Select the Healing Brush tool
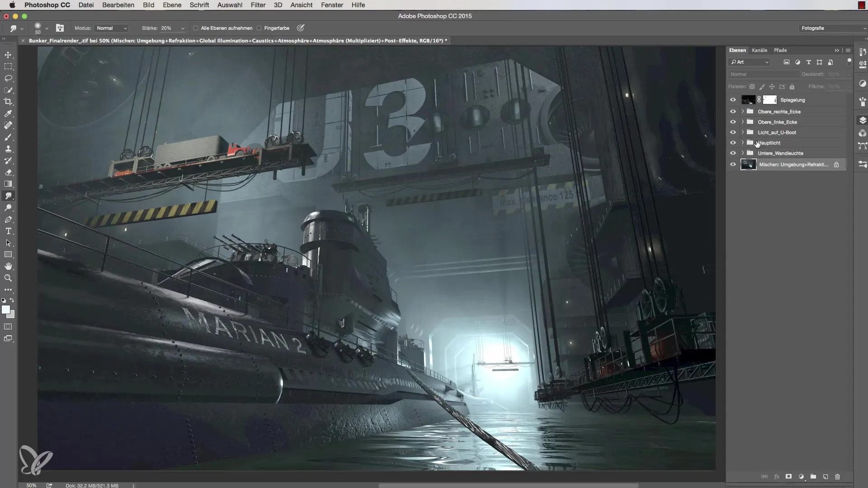This screenshot has height=488, width=868. point(8,125)
